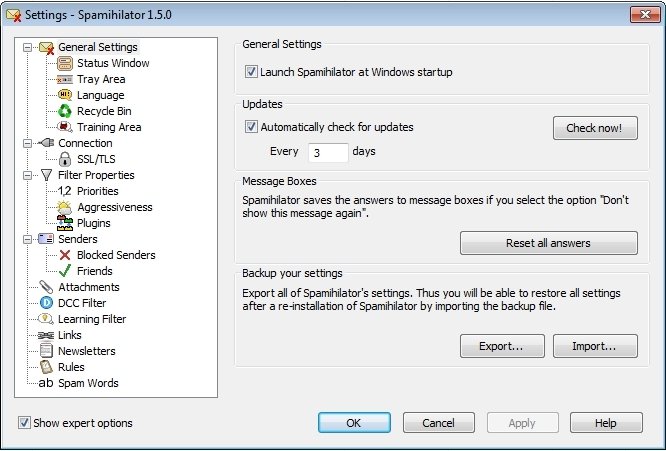Screen dimensions: 666x451
Task: Open the Aggressiveness settings page
Action: [115, 207]
